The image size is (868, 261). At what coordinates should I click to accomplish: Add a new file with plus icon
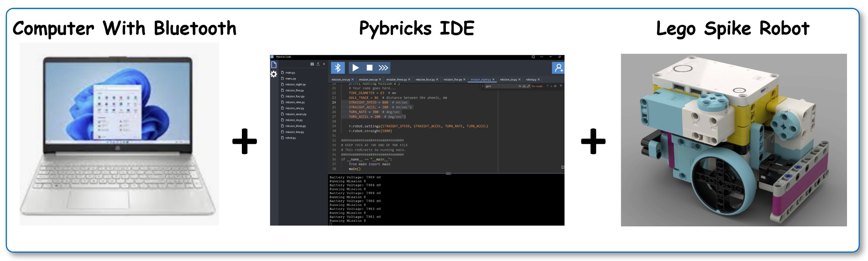tap(324, 64)
